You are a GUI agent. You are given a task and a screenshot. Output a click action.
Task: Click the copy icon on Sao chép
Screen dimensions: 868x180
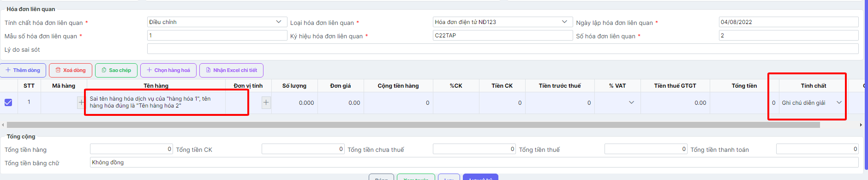pos(104,70)
